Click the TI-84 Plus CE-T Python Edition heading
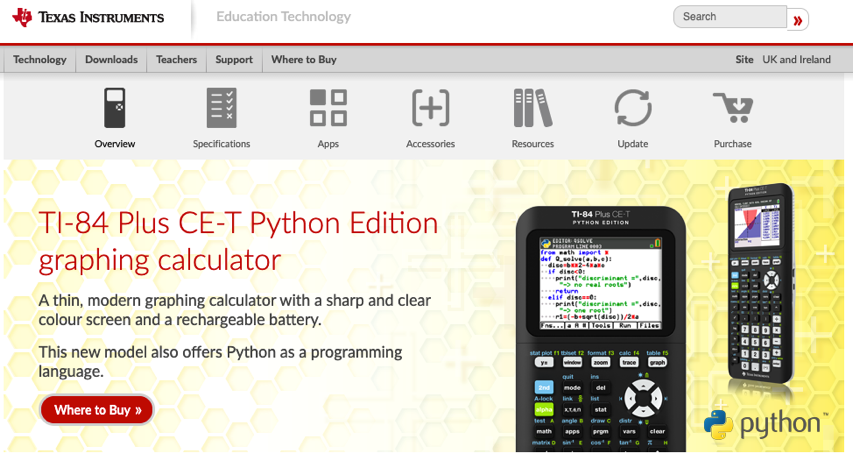 pos(238,241)
